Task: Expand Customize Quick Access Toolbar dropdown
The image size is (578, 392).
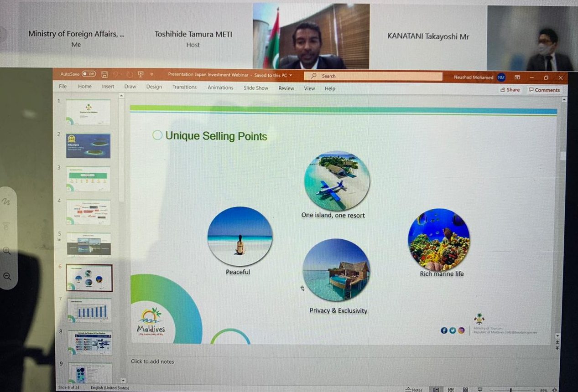Action: click(x=152, y=74)
